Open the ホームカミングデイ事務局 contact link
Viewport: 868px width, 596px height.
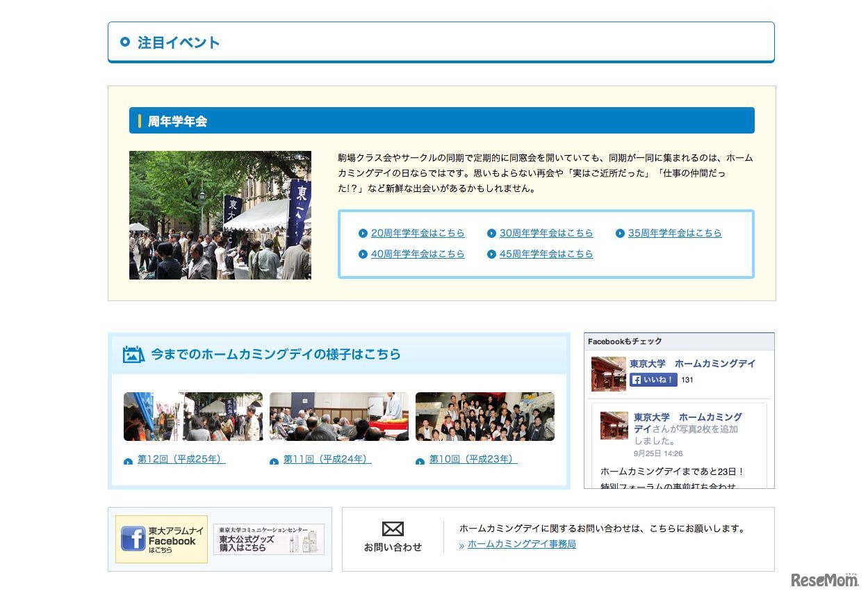521,546
